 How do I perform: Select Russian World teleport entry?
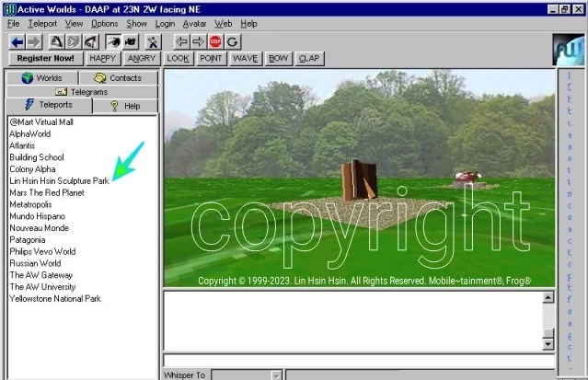click(35, 263)
